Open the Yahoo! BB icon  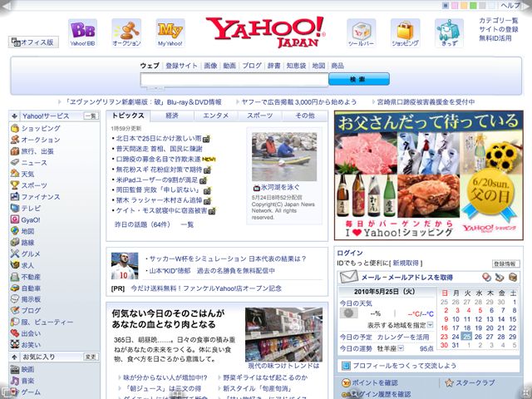[82, 33]
